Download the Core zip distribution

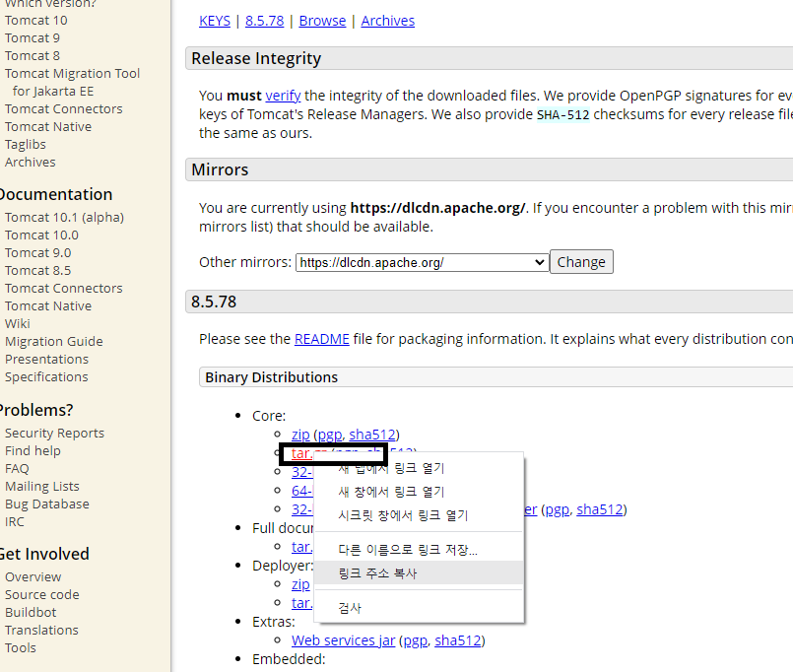point(300,435)
